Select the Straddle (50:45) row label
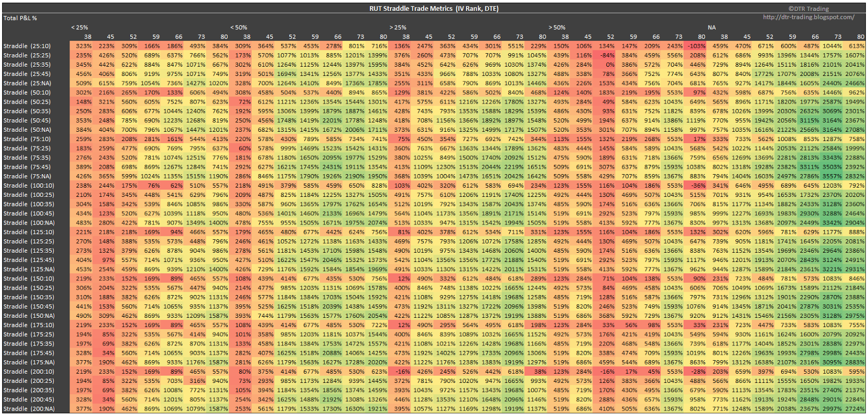The width and height of the screenshot is (868, 416). coord(27,120)
